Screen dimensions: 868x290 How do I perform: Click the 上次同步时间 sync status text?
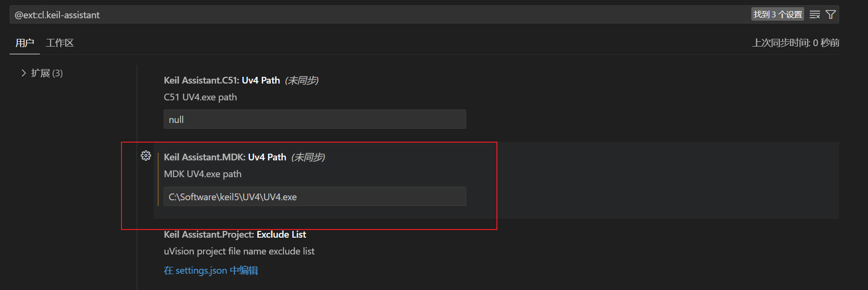[x=796, y=43]
